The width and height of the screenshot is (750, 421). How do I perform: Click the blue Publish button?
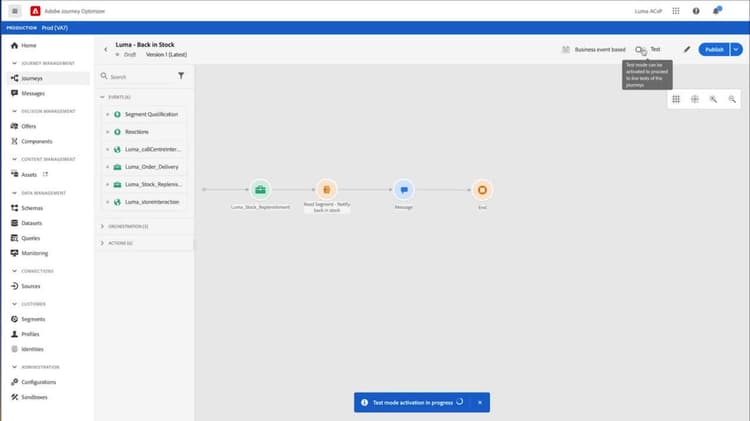tap(714, 49)
